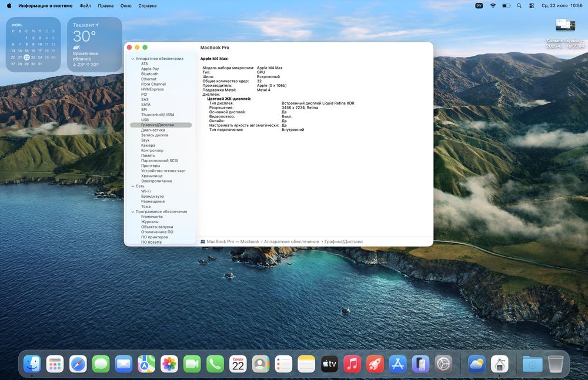Select Bluetooth in the sidebar
Image resolution: width=588 pixels, height=380 pixels.
(149, 74)
